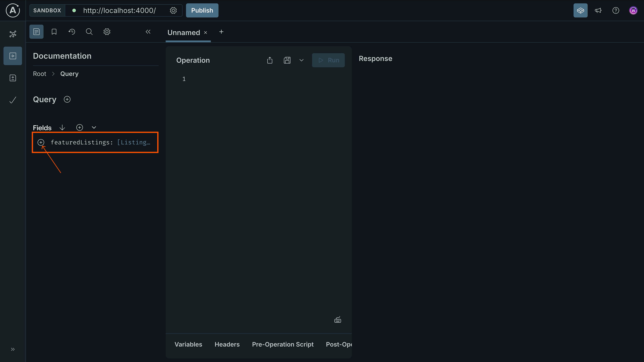Viewport: 644px width, 362px height.
Task: Click the Publish button
Action: 202,10
